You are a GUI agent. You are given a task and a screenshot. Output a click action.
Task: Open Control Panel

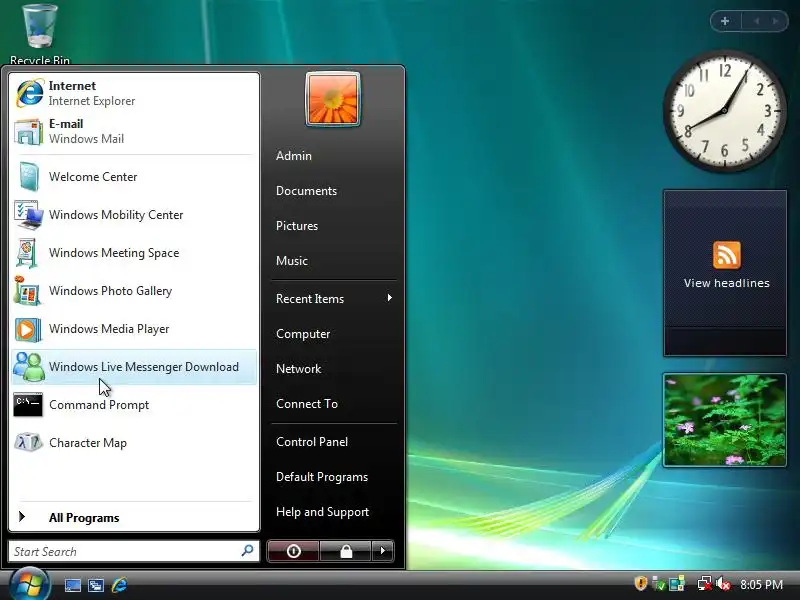pyautogui.click(x=312, y=442)
